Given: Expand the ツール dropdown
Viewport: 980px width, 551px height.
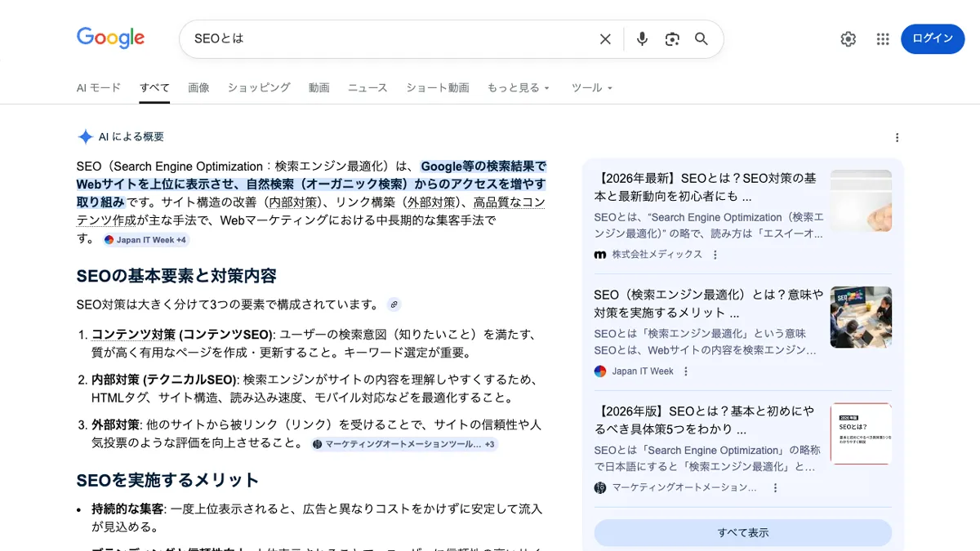Looking at the screenshot, I should pyautogui.click(x=591, y=87).
